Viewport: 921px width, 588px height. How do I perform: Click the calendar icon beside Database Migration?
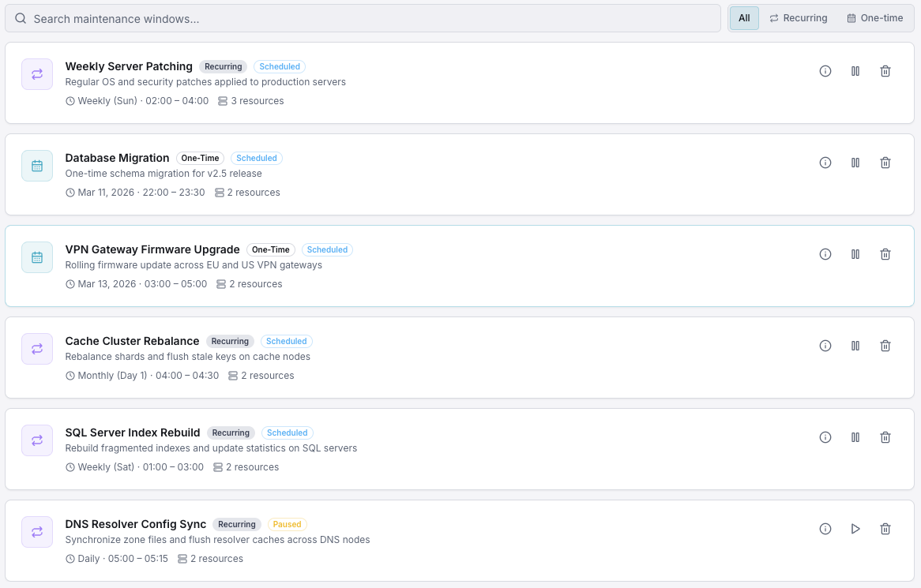point(37,165)
